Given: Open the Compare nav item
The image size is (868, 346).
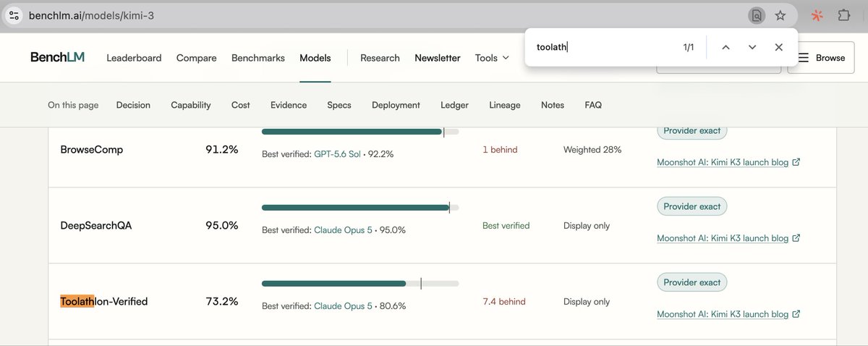Looking at the screenshot, I should pyautogui.click(x=197, y=58).
